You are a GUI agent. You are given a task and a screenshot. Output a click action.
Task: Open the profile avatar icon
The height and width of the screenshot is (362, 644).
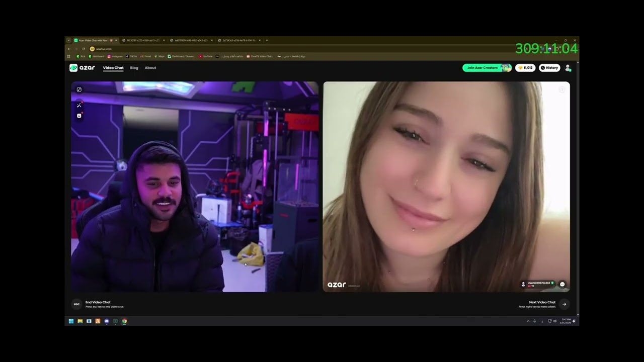(x=568, y=68)
